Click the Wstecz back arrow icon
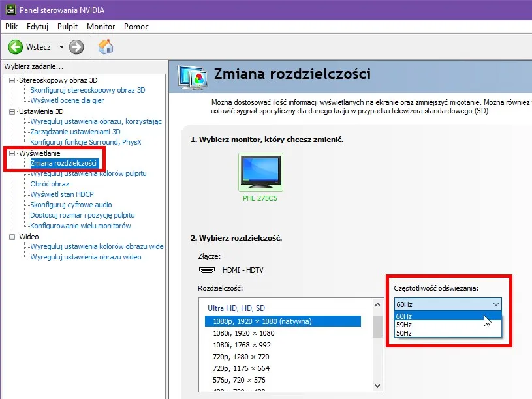The image size is (532, 399). pyautogui.click(x=16, y=46)
